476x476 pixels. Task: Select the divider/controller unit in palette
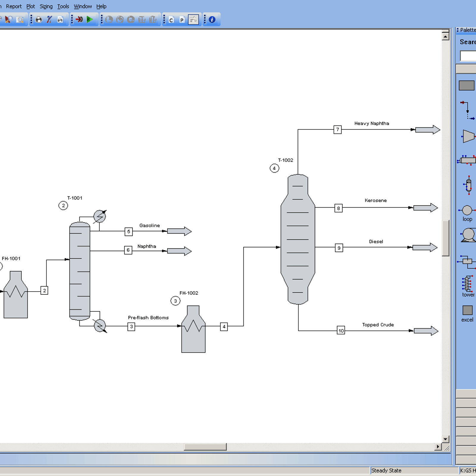tap(467, 262)
